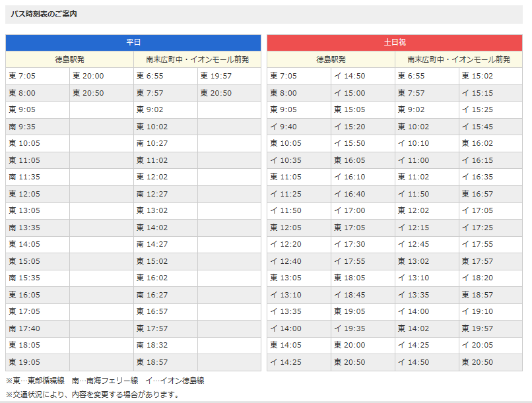
Task: Click the イ 20:05 time cell
Action: point(477,345)
